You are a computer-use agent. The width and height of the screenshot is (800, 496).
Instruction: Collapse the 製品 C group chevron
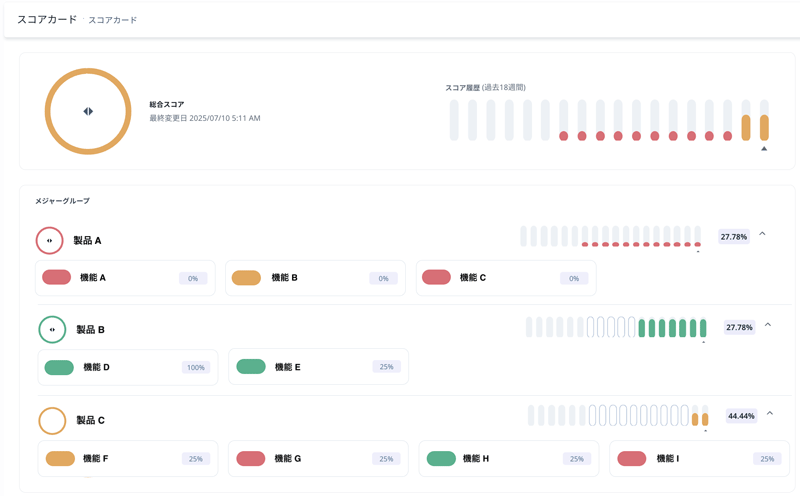770,413
